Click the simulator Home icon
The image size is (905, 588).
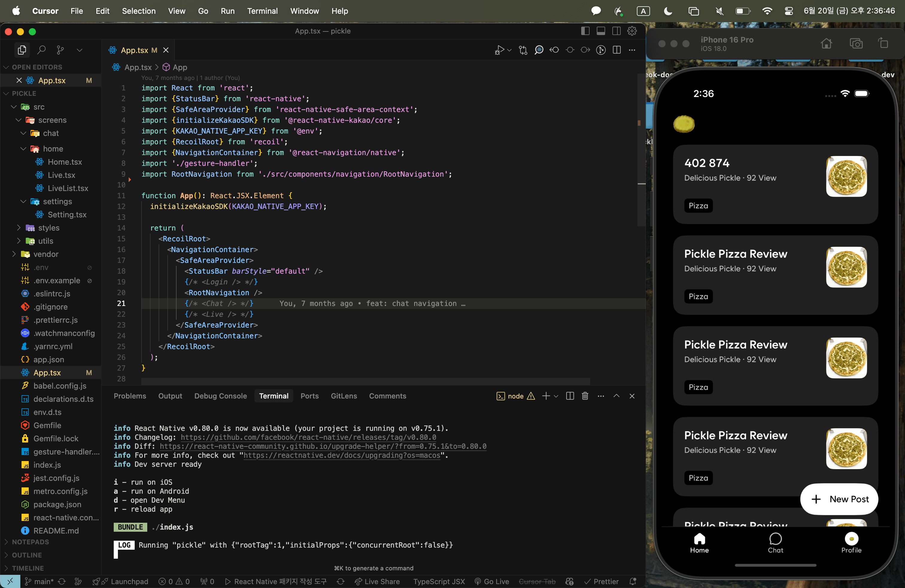click(x=826, y=43)
